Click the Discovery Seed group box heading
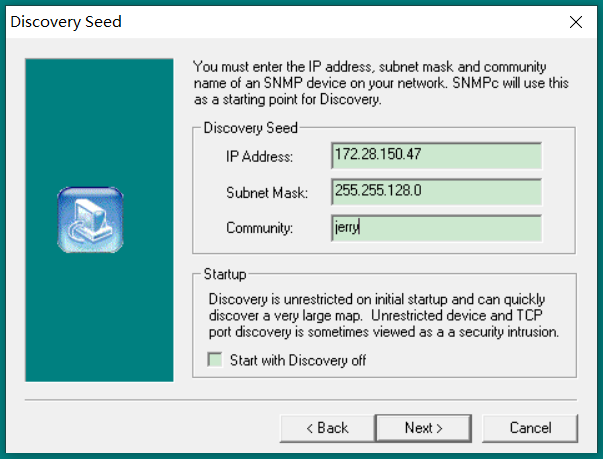603x459 pixels. [x=250, y=128]
